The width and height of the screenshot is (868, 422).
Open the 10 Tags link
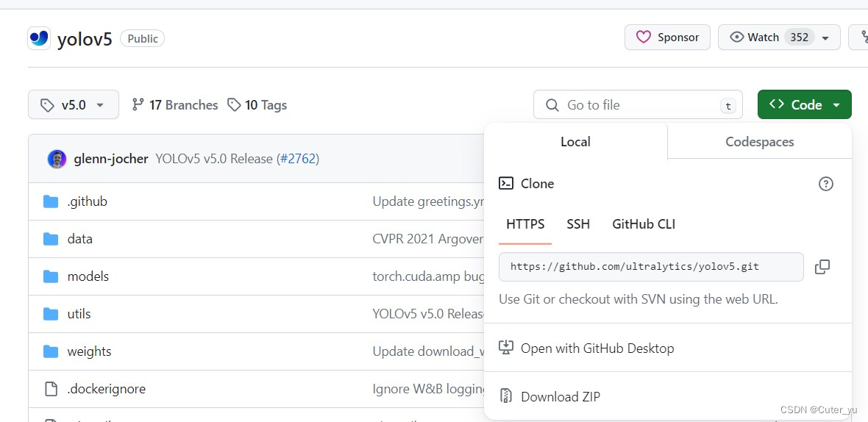257,104
